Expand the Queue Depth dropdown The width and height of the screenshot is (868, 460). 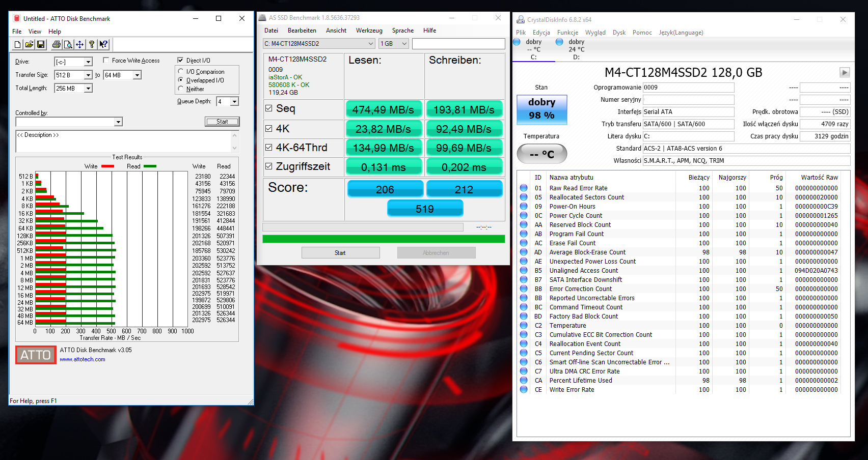234,102
